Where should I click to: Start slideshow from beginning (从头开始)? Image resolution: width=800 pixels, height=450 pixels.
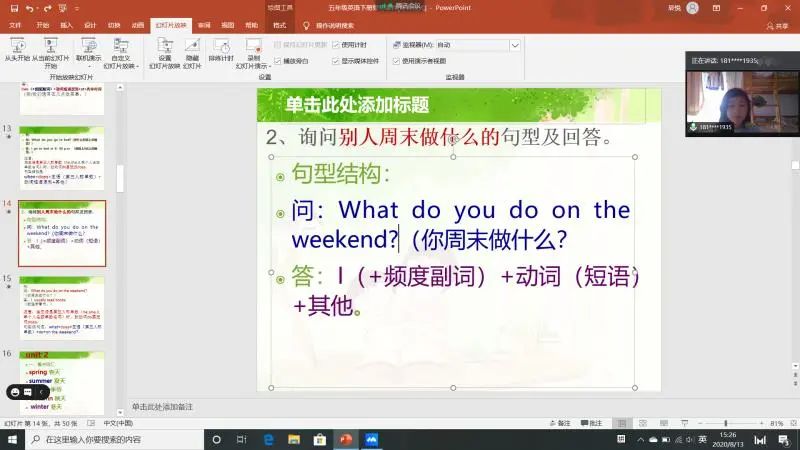(16, 50)
